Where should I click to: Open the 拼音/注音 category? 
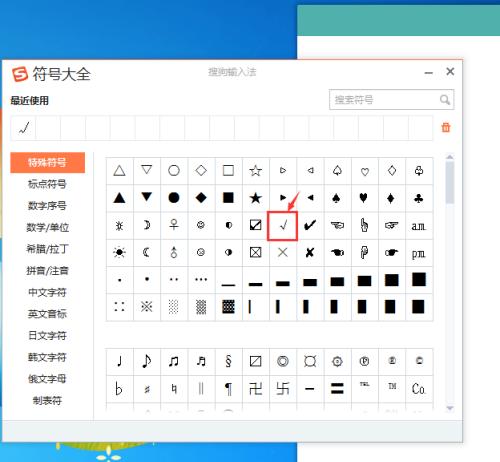tap(47, 271)
